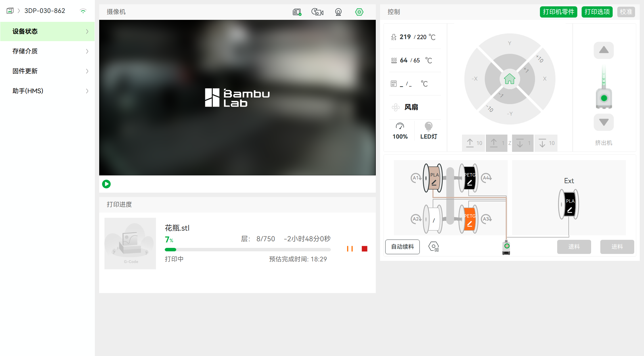This screenshot has height=356, width=644.
Task: Raise bed Z by 10
Action: (x=474, y=143)
